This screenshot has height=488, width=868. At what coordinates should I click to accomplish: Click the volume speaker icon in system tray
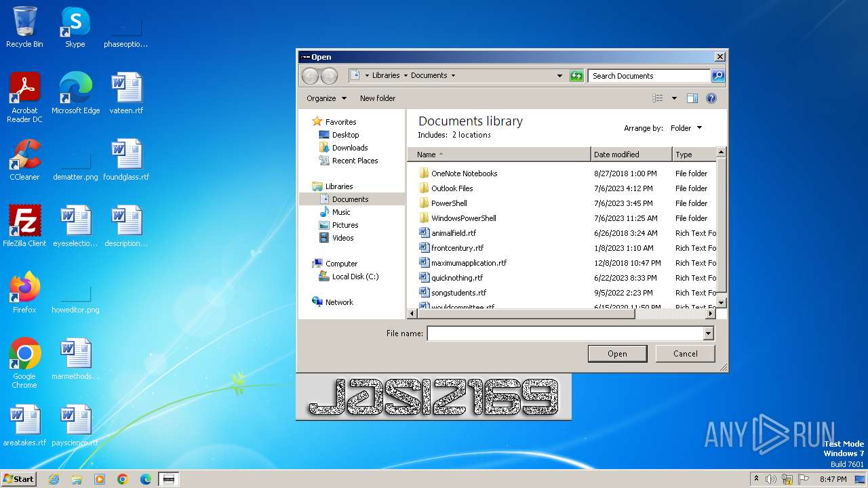[x=771, y=479]
